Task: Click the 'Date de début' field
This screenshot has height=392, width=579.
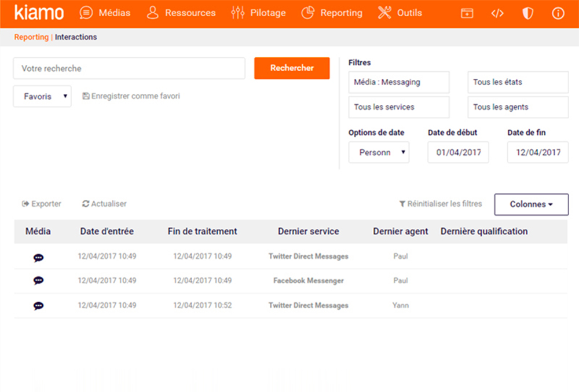Action: click(x=458, y=152)
